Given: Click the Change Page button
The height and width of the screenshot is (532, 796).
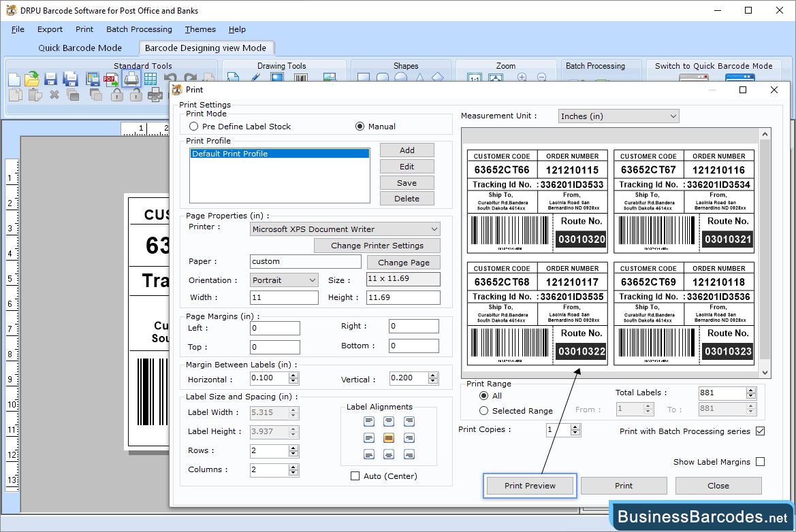Looking at the screenshot, I should click(404, 262).
